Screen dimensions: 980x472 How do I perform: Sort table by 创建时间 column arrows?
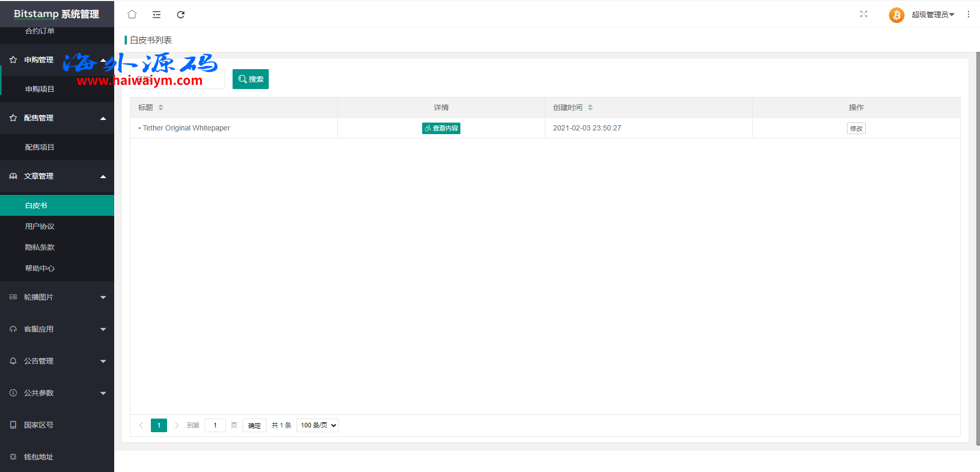coord(590,107)
